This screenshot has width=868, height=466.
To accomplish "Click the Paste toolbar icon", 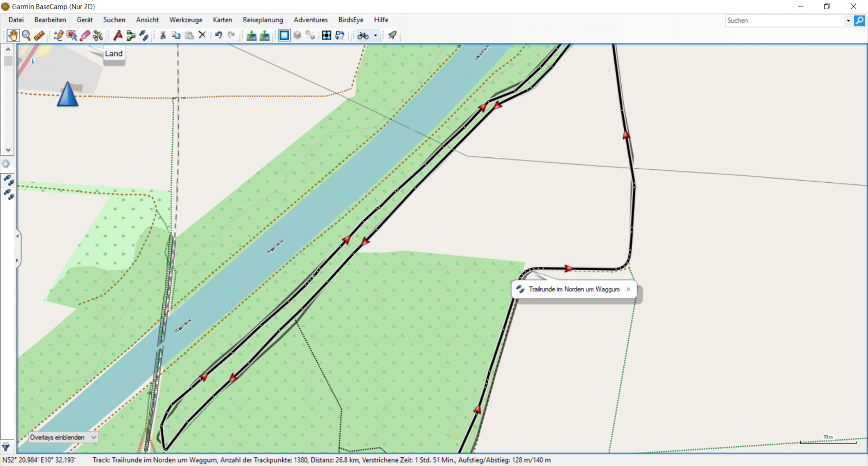I will coord(189,35).
